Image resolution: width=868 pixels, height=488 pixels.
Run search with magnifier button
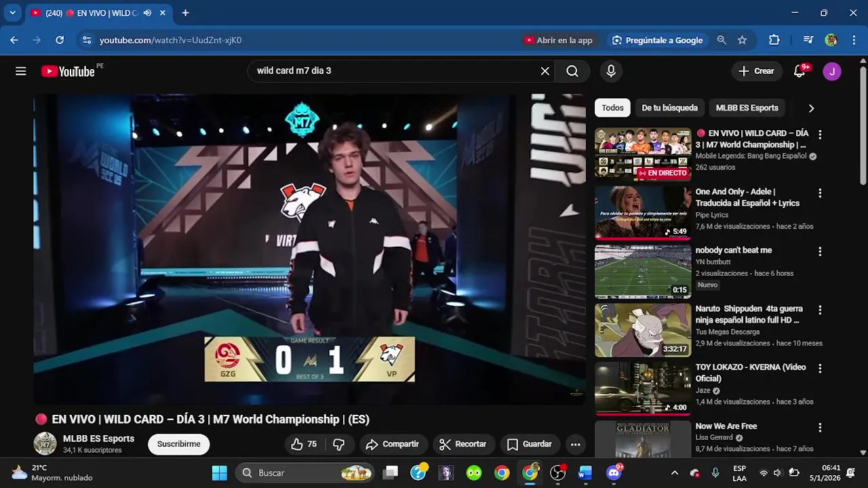[x=572, y=71]
